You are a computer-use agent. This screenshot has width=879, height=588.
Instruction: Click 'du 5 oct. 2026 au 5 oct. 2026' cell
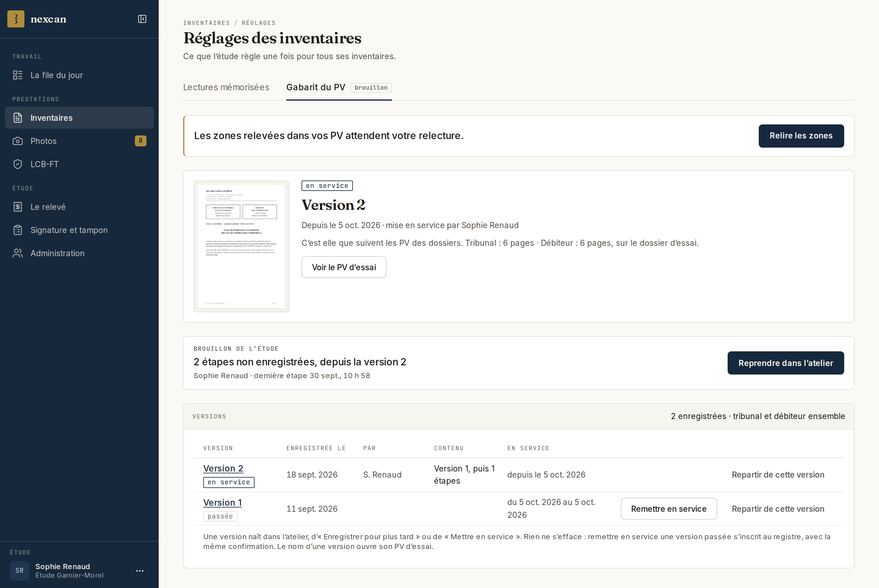(551, 509)
